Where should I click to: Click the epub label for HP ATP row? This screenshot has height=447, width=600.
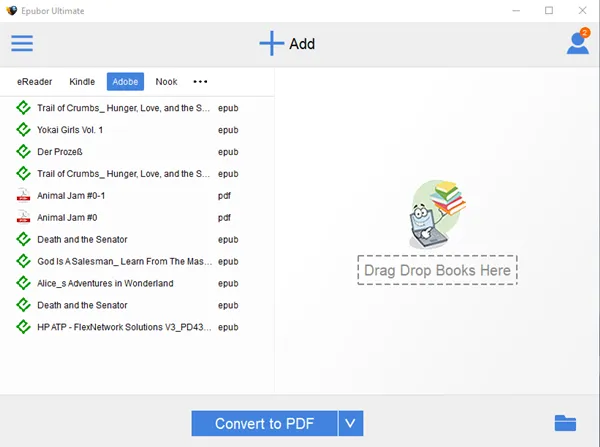click(228, 327)
